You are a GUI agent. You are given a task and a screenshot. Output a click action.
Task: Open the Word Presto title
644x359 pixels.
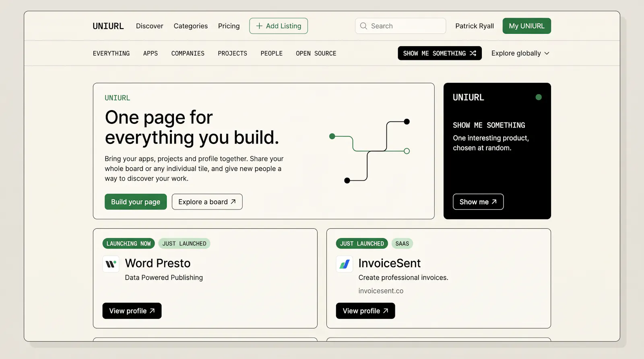(x=158, y=263)
